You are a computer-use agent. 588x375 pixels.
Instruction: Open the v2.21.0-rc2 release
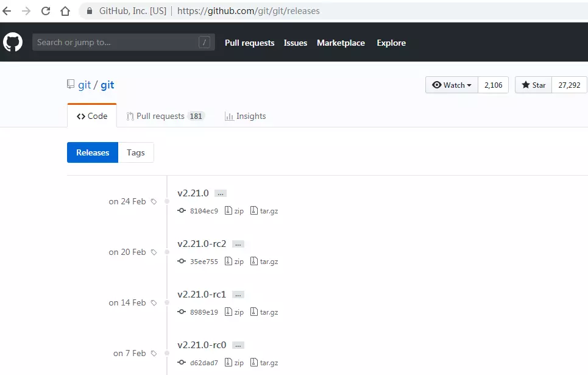click(202, 244)
